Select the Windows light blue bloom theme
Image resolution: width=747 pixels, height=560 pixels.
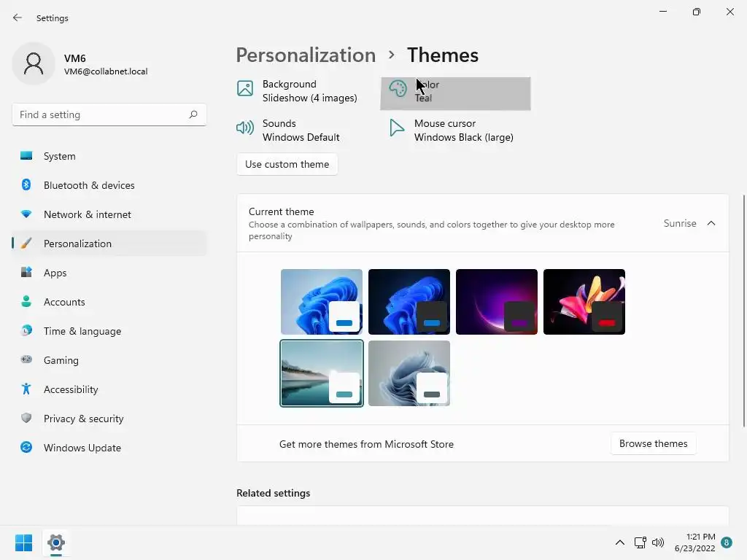[322, 302]
